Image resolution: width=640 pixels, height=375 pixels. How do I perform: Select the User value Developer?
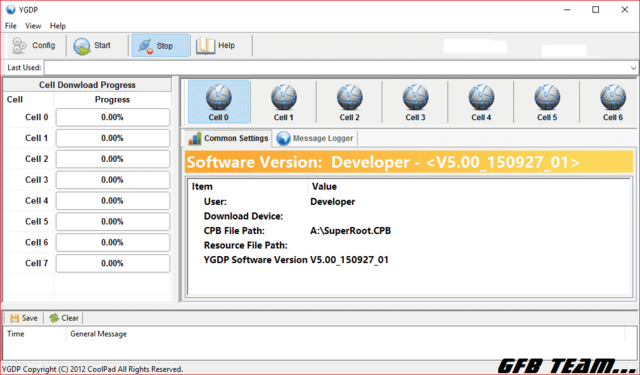pos(333,202)
